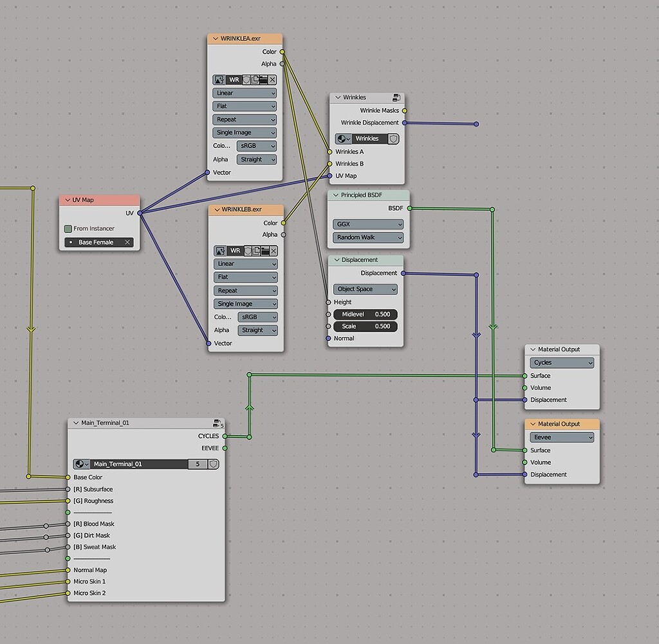The height and width of the screenshot is (644, 659).
Task: Browse node tree icon in Wrinkles node
Action: (x=344, y=138)
